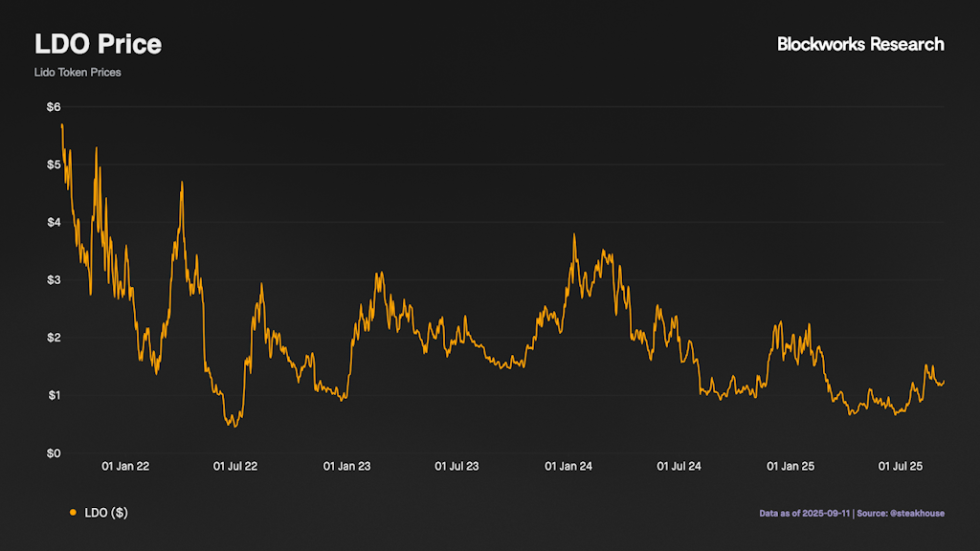This screenshot has height=551, width=980.
Task: Click the 01 Jan 25 axis label
Action: 791,466
